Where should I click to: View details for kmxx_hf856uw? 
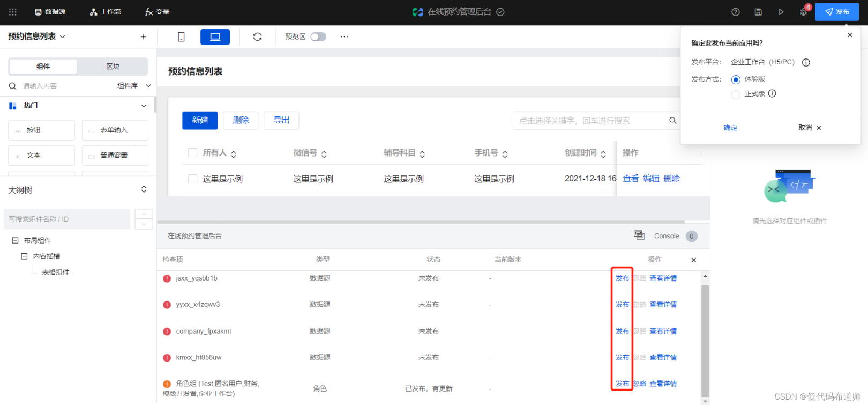click(x=663, y=358)
